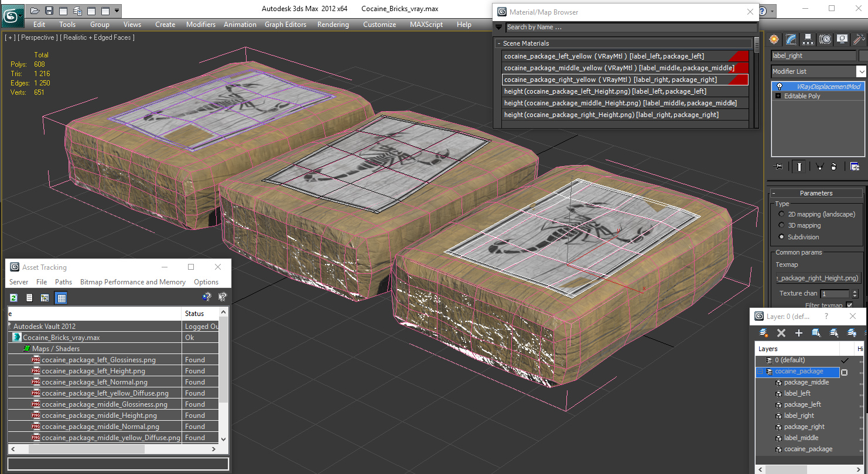Image resolution: width=868 pixels, height=474 pixels.
Task: Select height (cocaine_package_middle_Height.png) map entry
Action: pos(626,103)
